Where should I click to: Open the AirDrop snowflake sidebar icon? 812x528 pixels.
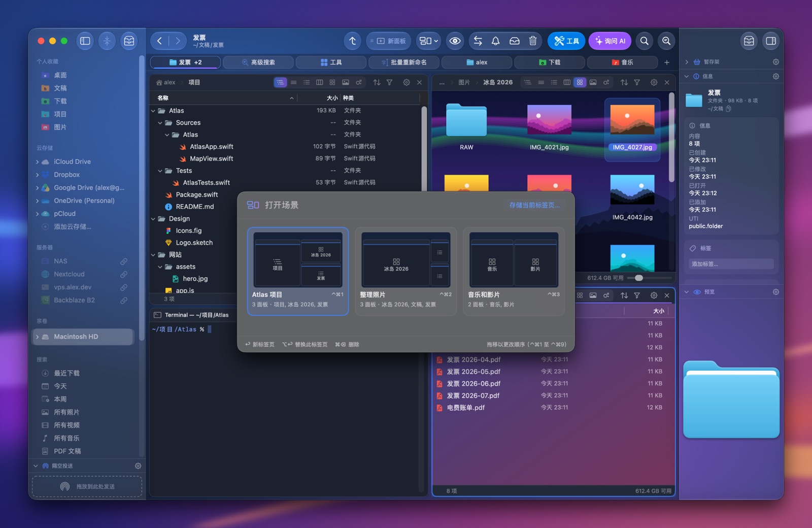107,41
